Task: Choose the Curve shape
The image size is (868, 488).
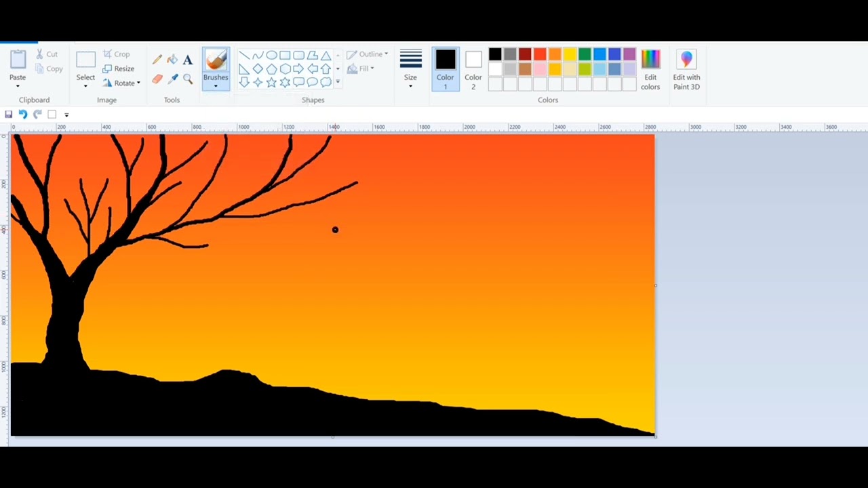Action: click(258, 56)
